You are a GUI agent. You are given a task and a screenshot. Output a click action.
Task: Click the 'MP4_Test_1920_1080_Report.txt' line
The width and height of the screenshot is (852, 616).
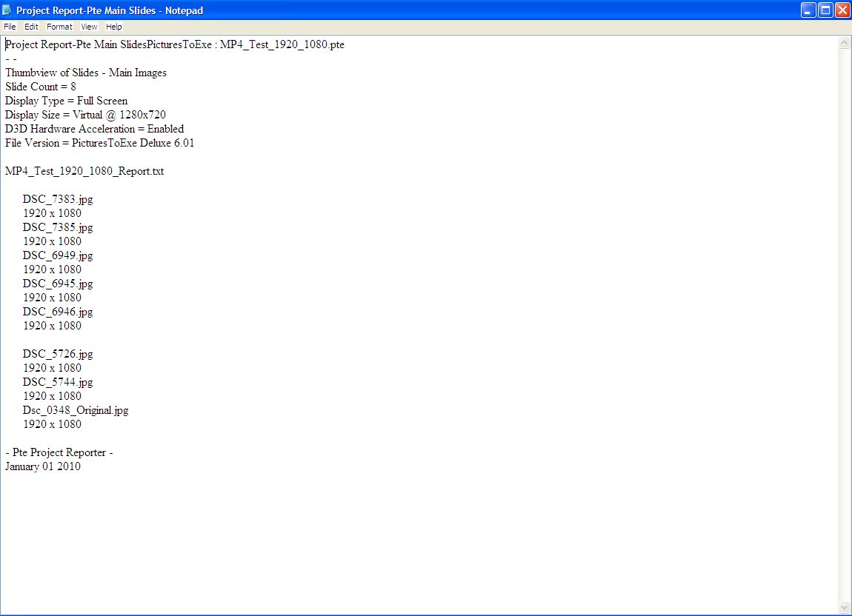pyautogui.click(x=84, y=172)
